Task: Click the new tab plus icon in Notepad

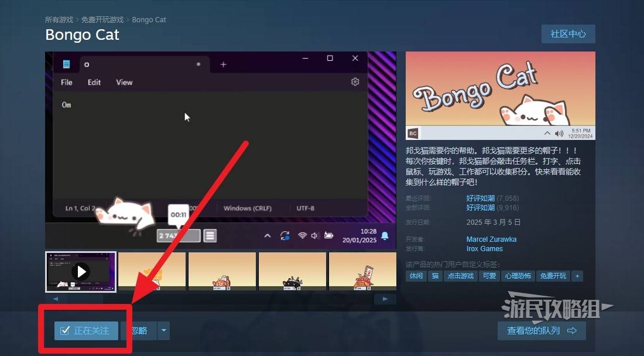Action: coord(224,64)
